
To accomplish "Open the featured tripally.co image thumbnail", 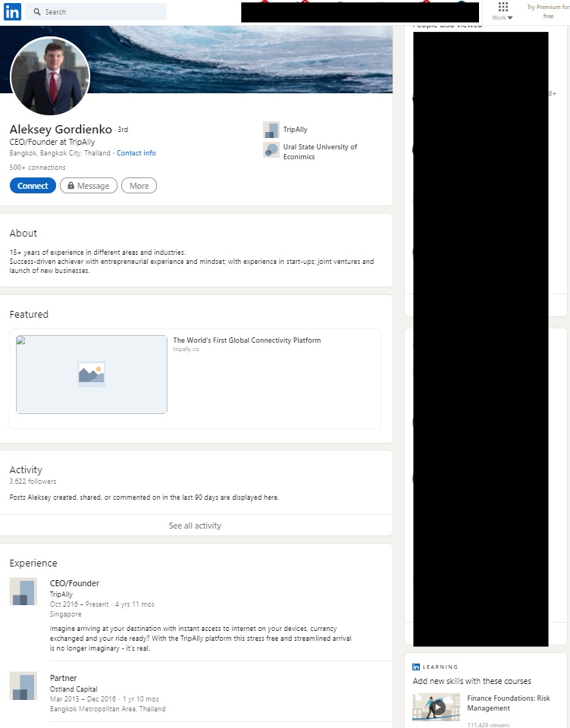I will (92, 375).
